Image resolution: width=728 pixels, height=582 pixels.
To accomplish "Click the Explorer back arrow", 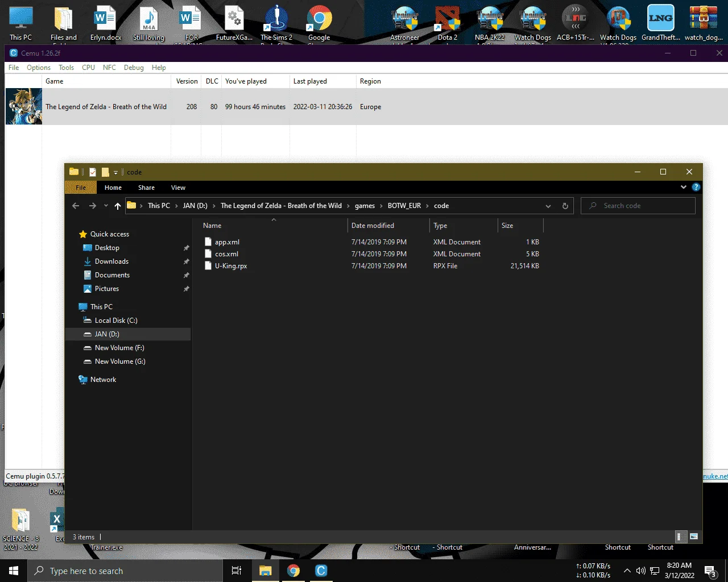I will [76, 206].
